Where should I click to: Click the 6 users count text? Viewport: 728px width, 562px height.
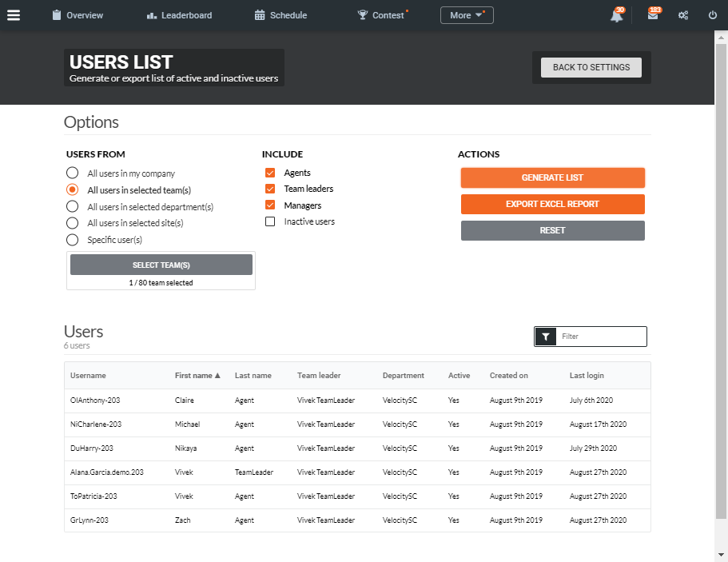[x=77, y=345]
